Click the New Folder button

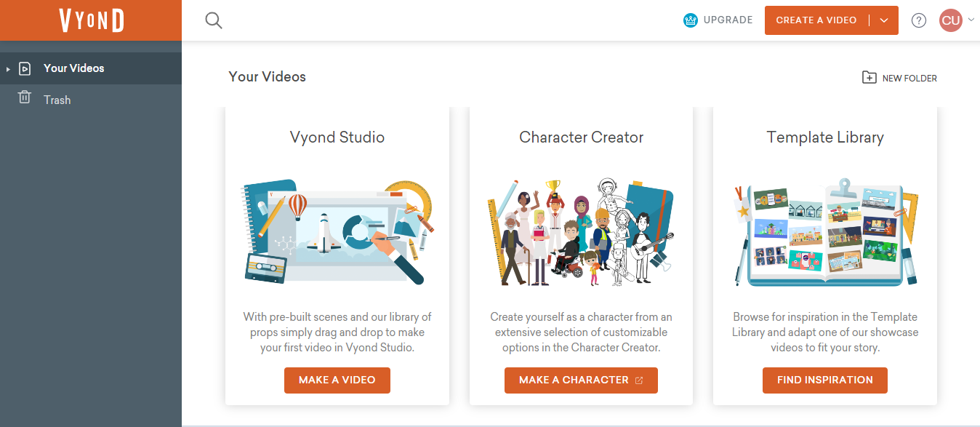899,78
